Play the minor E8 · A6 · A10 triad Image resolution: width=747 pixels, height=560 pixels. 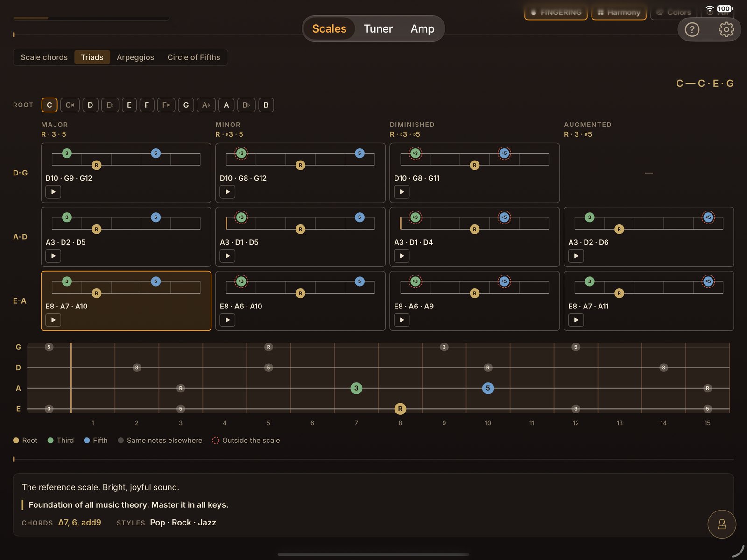pos(227,320)
